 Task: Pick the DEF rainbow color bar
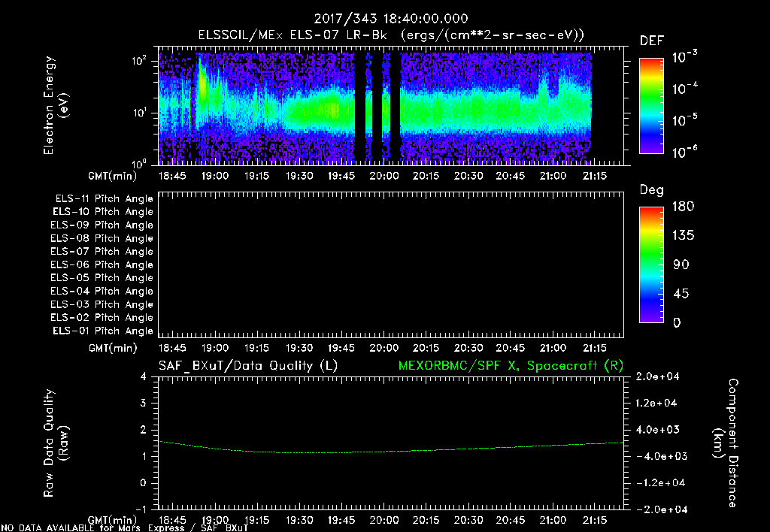pos(651,106)
